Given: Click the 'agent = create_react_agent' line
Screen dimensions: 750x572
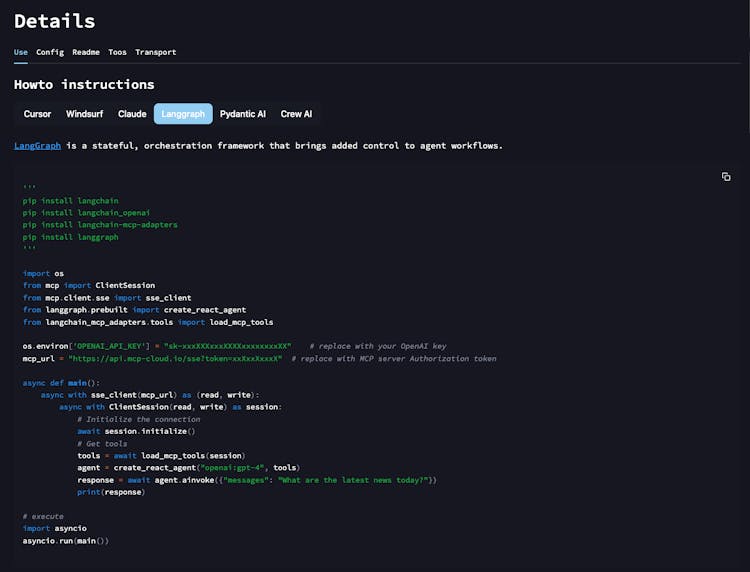Looking at the screenshot, I should 189,468.
